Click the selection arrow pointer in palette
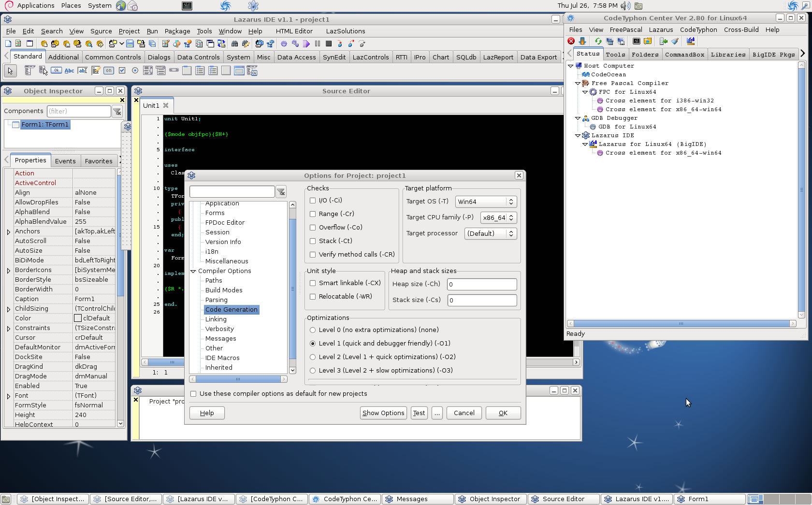This screenshot has height=505, width=812. point(10,71)
